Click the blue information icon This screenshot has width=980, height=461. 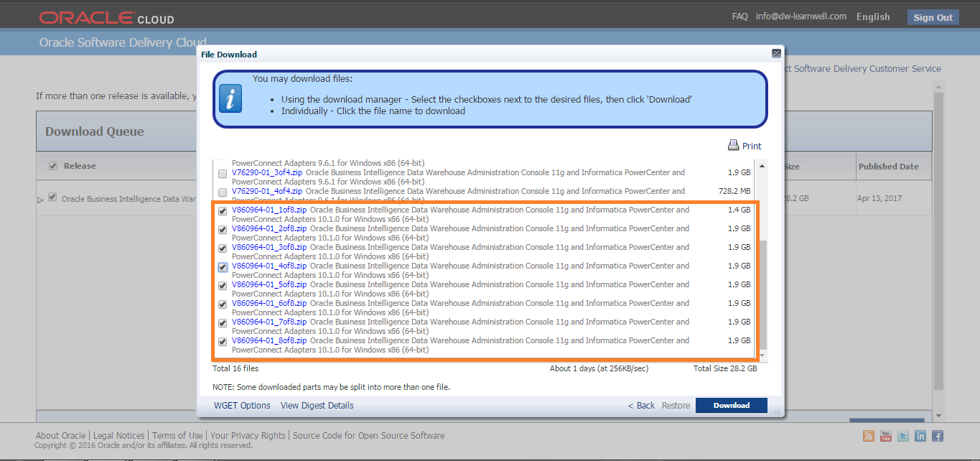(230, 99)
